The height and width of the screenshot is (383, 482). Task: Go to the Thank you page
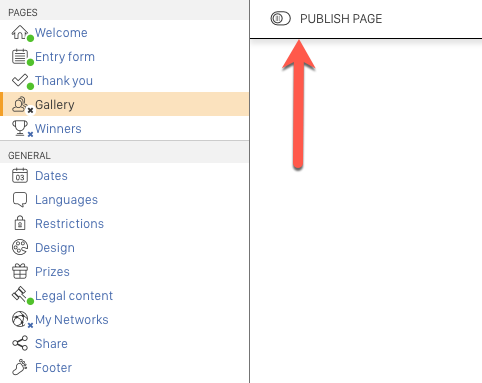(64, 81)
